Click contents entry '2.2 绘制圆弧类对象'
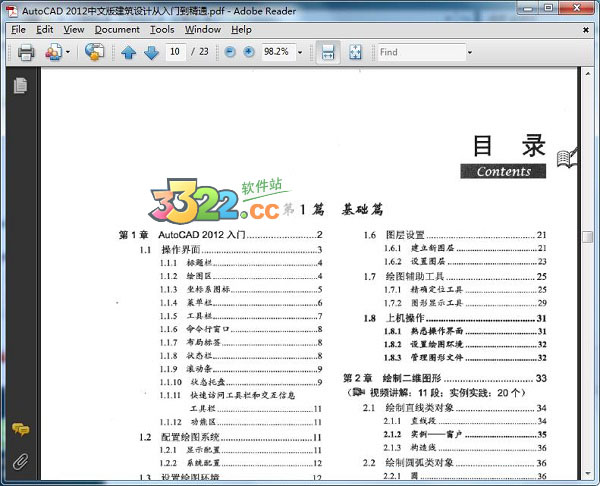 pyautogui.click(x=455, y=463)
